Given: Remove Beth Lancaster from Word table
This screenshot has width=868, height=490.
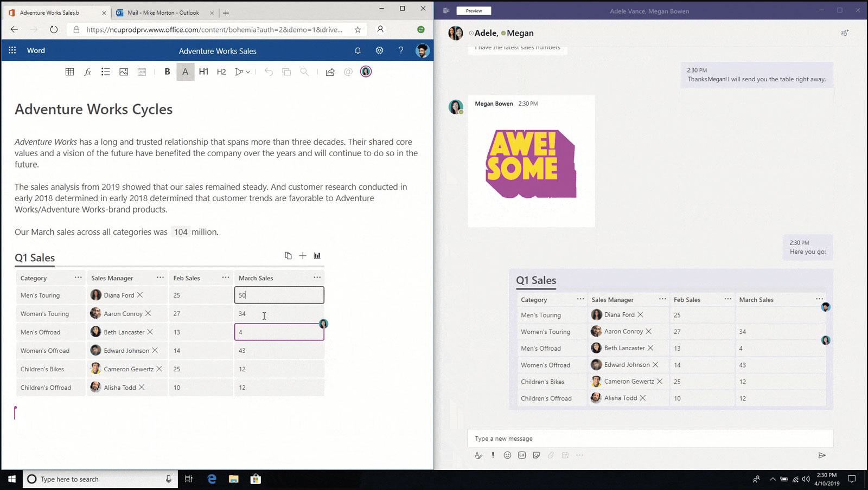Looking at the screenshot, I should (x=150, y=332).
